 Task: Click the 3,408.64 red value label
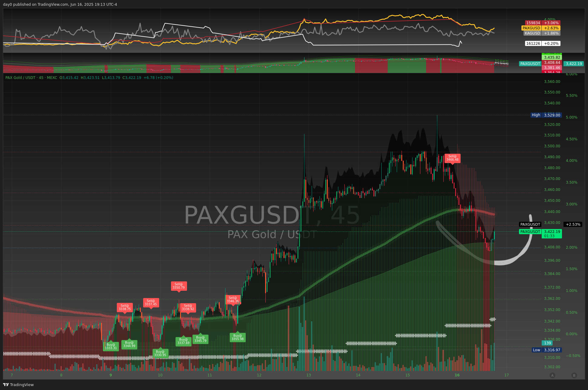tap(552, 63)
